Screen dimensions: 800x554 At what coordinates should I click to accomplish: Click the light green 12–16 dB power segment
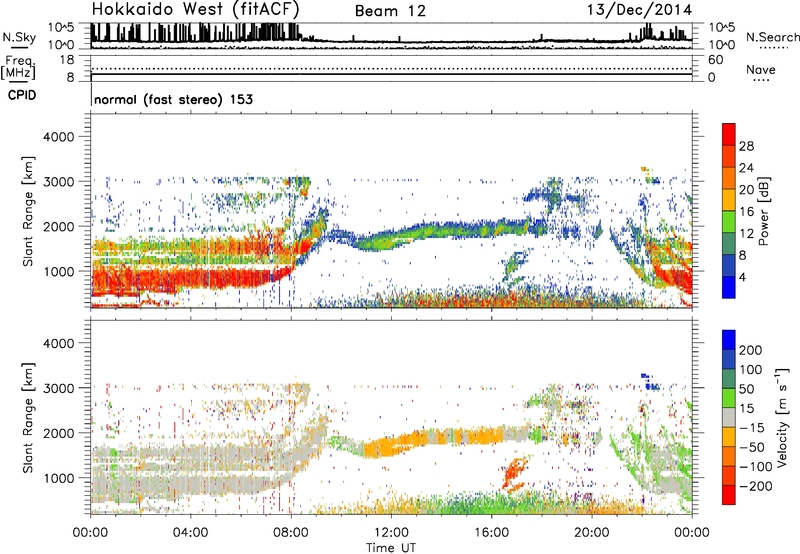tap(729, 222)
